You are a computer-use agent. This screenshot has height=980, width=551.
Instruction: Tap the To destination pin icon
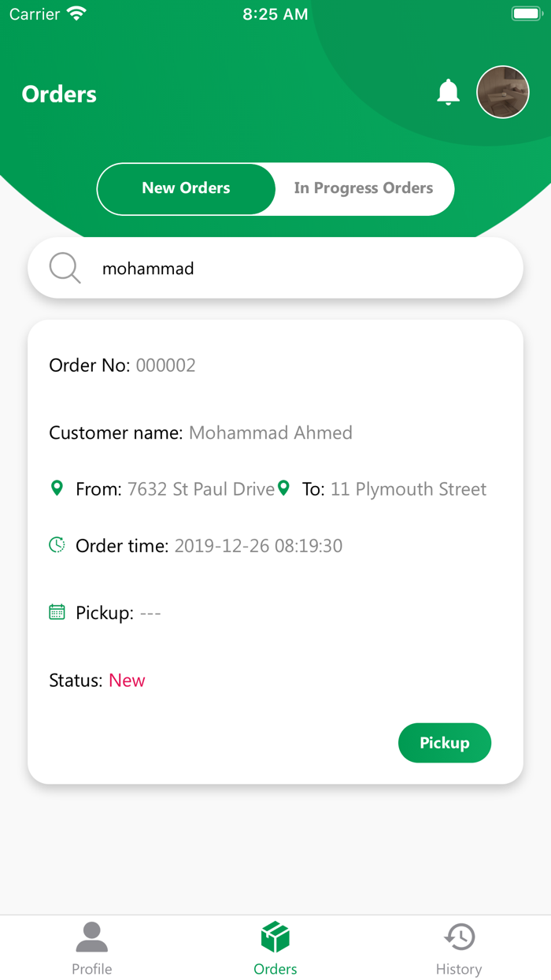[284, 488]
